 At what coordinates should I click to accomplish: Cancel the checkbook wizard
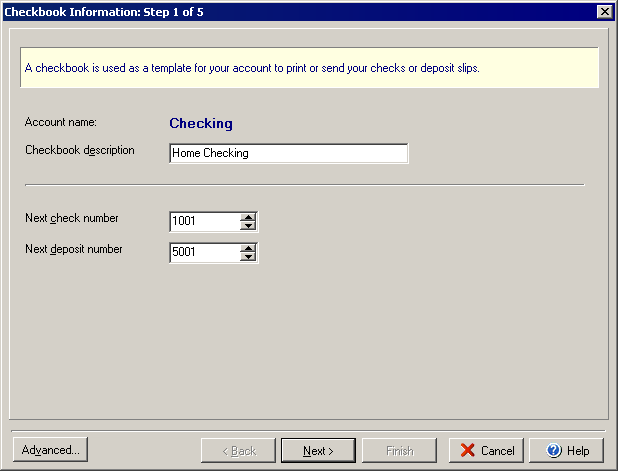point(486,451)
